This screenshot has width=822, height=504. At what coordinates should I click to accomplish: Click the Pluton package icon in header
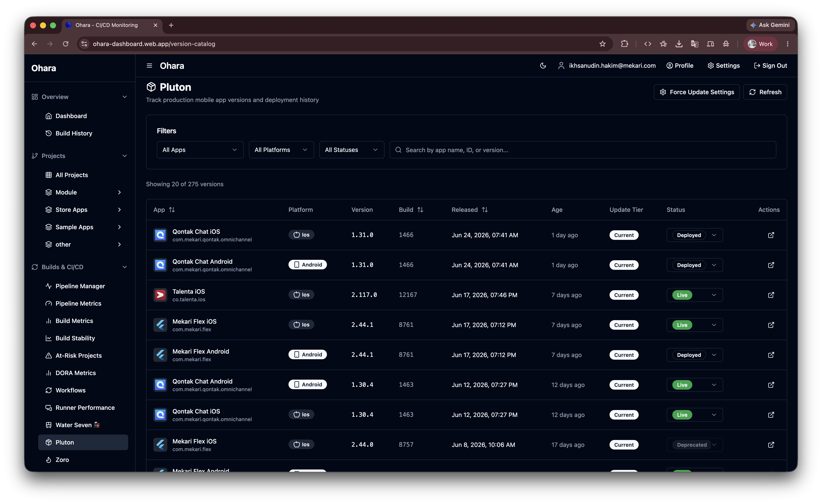151,87
